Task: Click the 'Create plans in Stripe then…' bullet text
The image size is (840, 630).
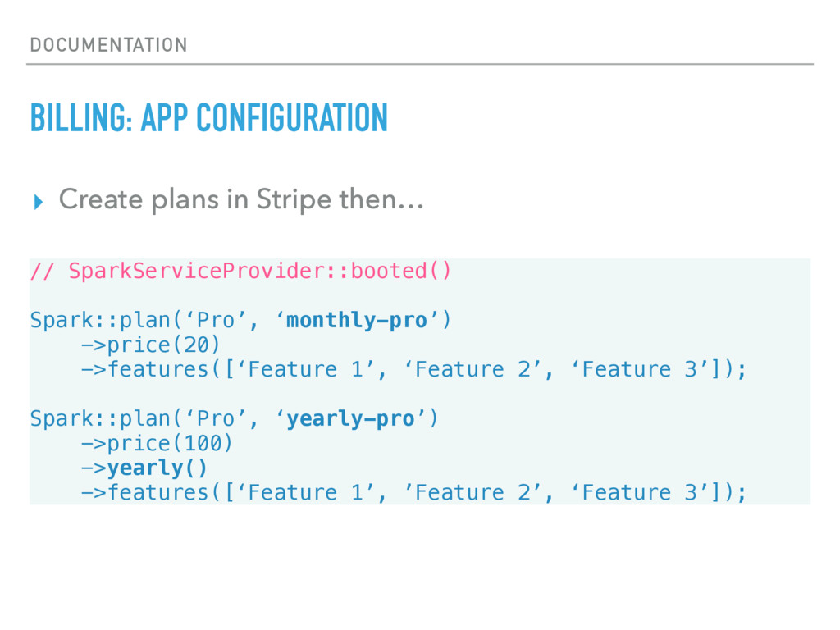Action: coord(241,200)
